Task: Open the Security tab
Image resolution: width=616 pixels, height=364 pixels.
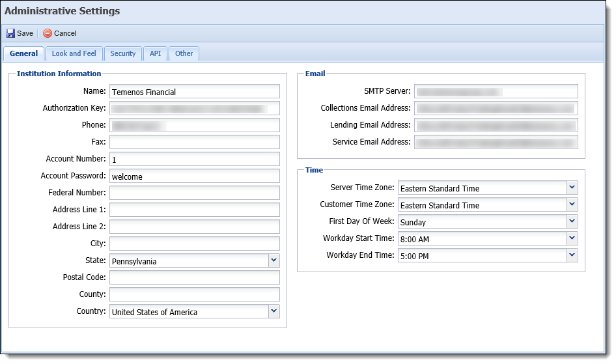Action: tap(122, 53)
